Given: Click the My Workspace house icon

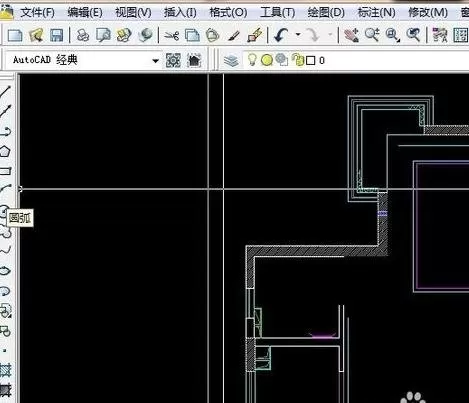Looking at the screenshot, I should pyautogui.click(x=194, y=61).
